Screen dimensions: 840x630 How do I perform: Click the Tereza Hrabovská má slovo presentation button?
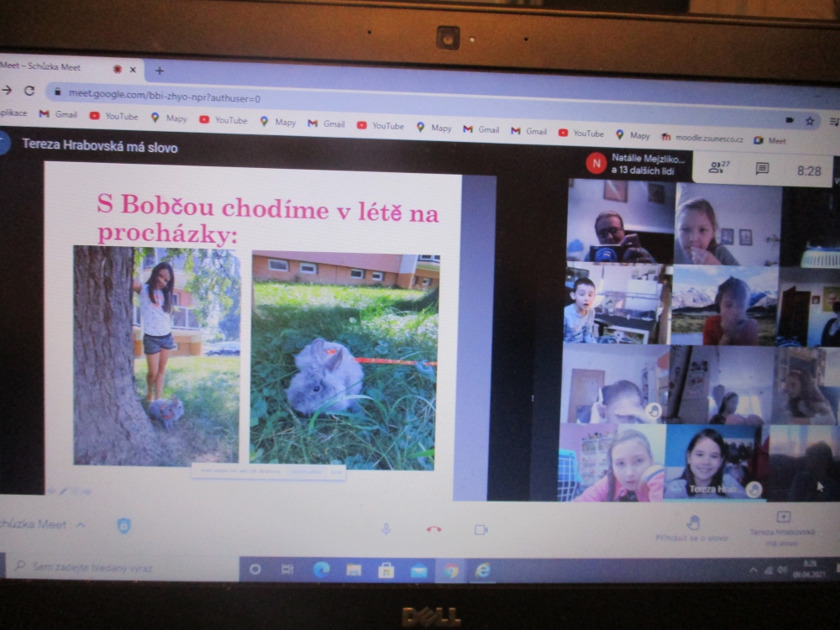click(782, 528)
